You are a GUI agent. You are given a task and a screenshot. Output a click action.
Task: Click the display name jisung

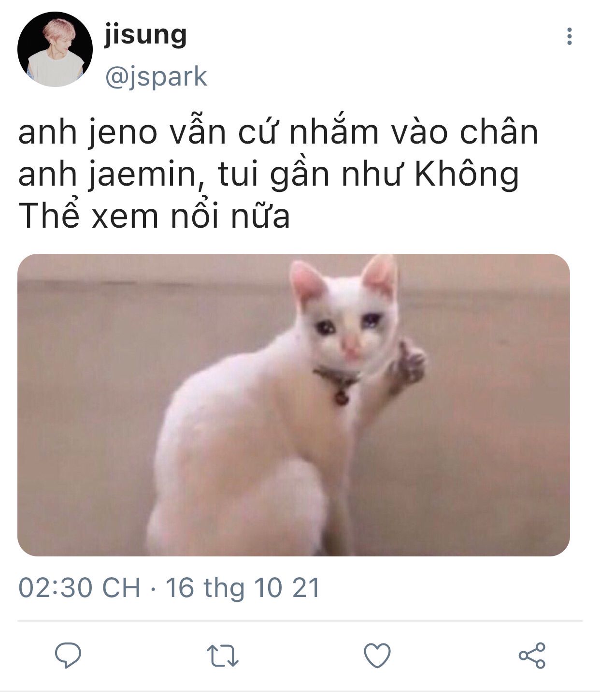coord(145,35)
